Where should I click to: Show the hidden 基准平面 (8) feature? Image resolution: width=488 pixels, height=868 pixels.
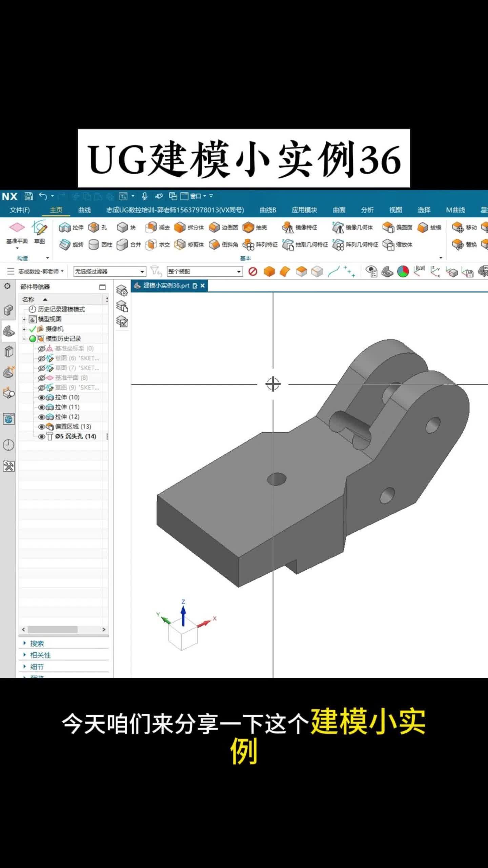point(42,378)
